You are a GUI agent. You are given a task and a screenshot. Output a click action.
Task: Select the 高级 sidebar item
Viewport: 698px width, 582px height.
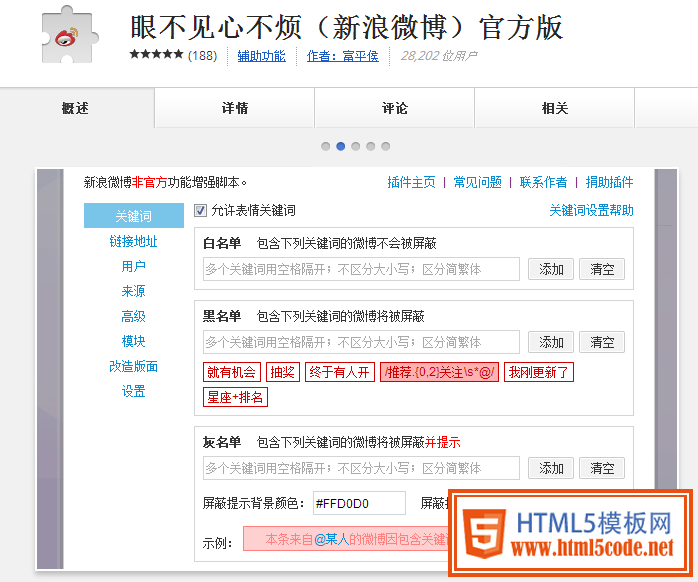(x=134, y=317)
